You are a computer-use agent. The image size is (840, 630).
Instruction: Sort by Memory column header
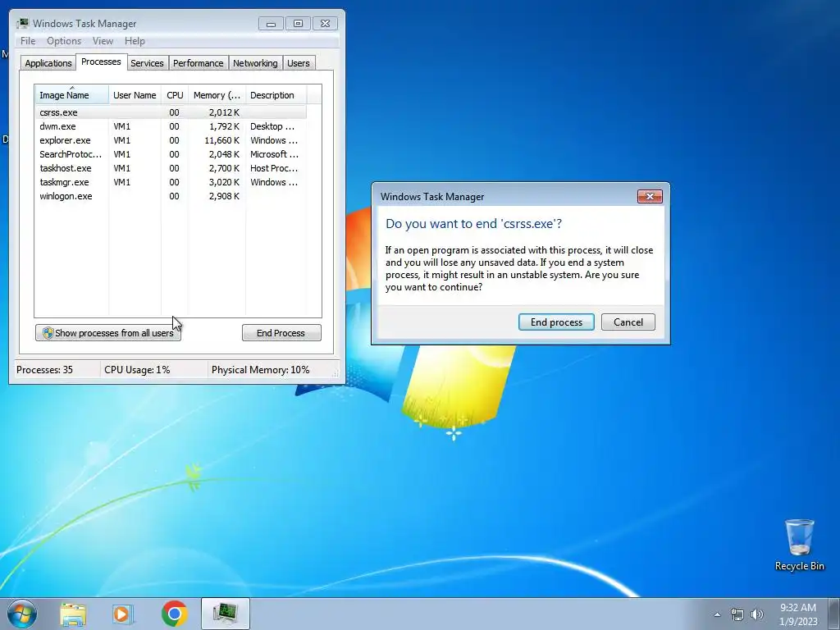pos(217,95)
